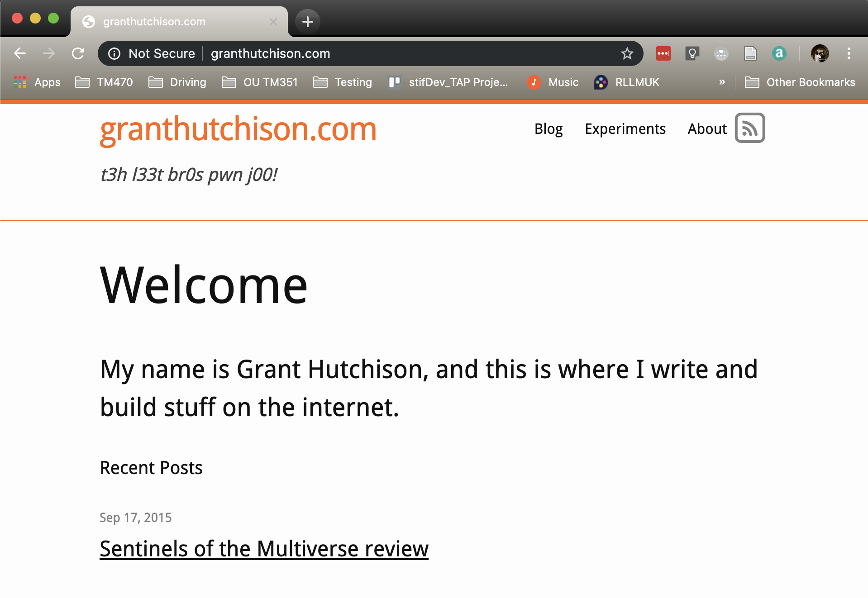Open the Not Secure site info icon
This screenshot has width=868, height=598.
coord(114,53)
